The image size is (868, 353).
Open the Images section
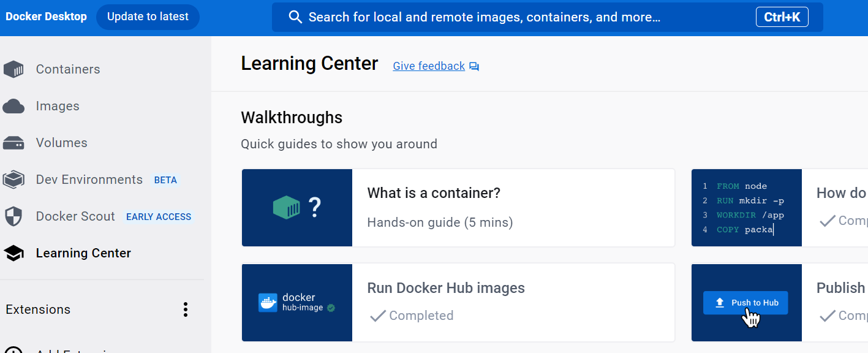point(58,105)
